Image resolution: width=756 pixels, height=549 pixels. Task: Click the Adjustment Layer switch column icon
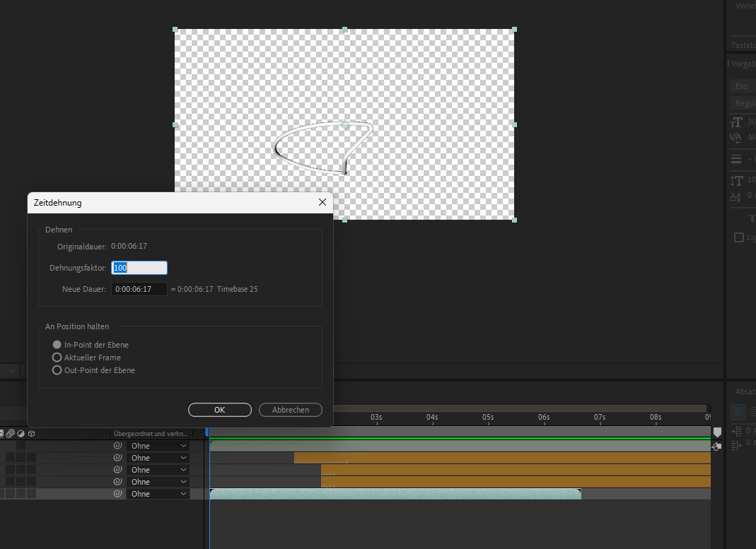pyautogui.click(x=21, y=433)
